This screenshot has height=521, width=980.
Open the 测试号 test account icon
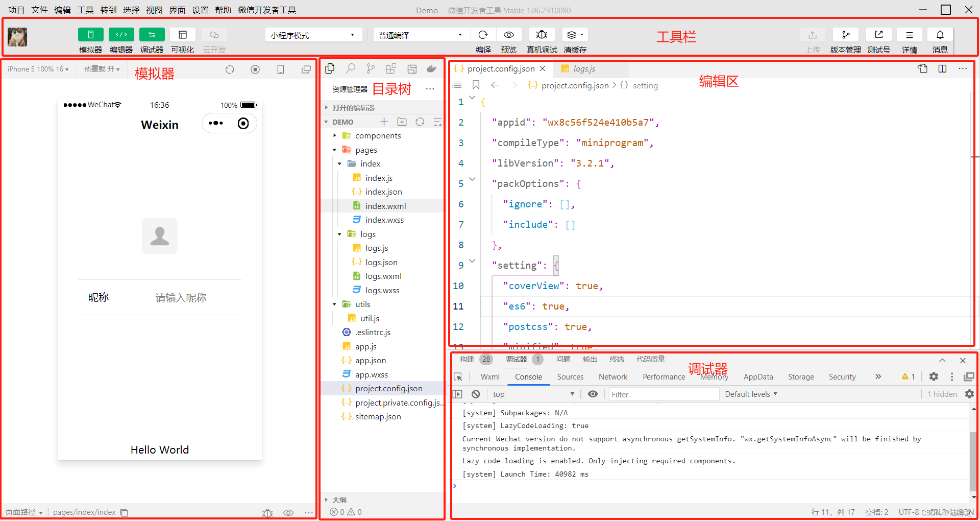[x=878, y=35]
